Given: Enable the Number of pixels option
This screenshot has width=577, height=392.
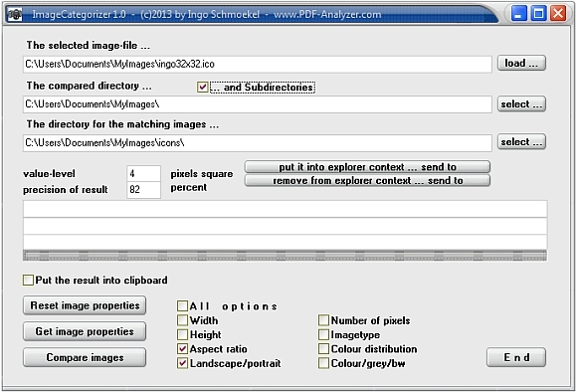Looking at the screenshot, I should [323, 320].
